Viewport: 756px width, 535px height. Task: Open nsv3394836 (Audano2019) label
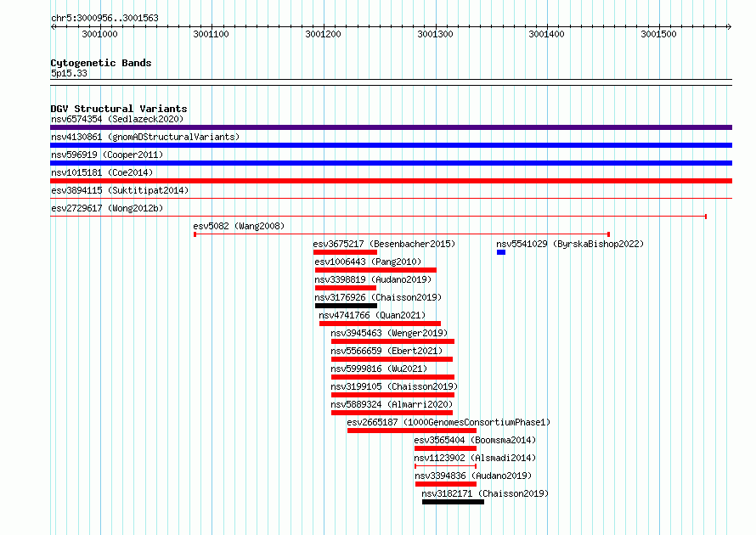(x=473, y=476)
